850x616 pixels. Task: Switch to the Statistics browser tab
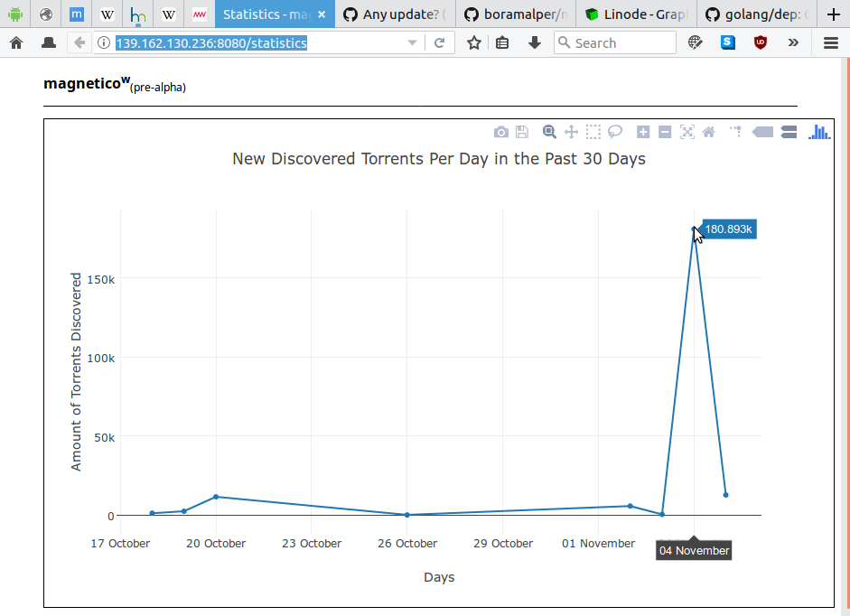266,14
